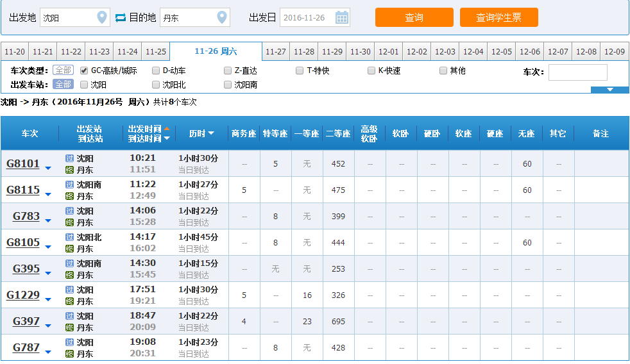Select 全部 for departure station filter
This screenshot has height=364, width=630.
(63, 85)
